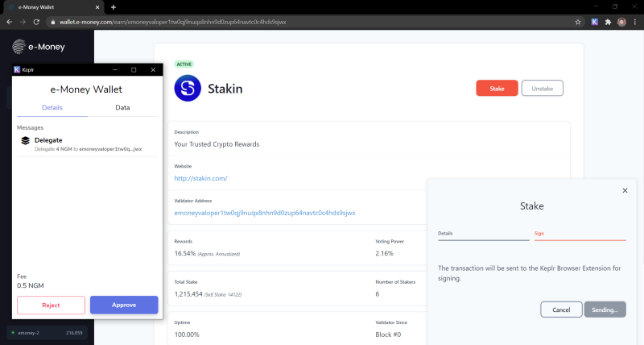Click the ACTIVE status badge
The height and width of the screenshot is (345, 644).
click(x=184, y=64)
